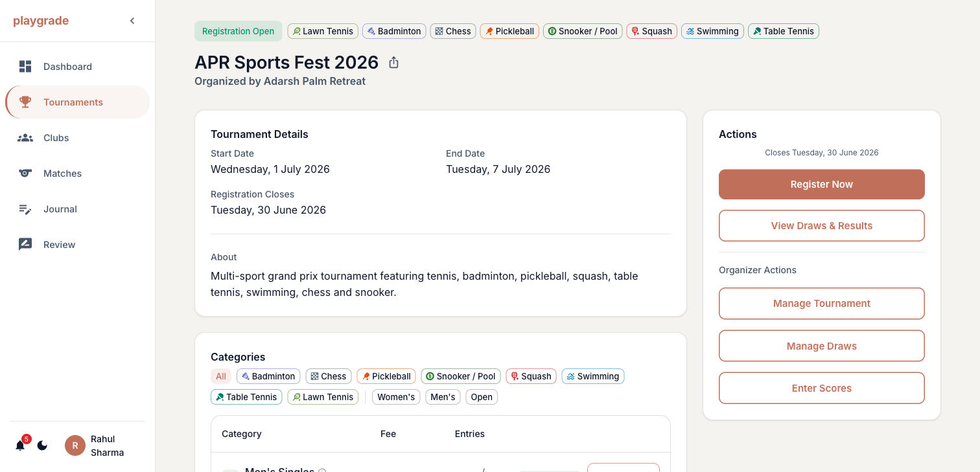Click Enter Scores button

pos(821,388)
